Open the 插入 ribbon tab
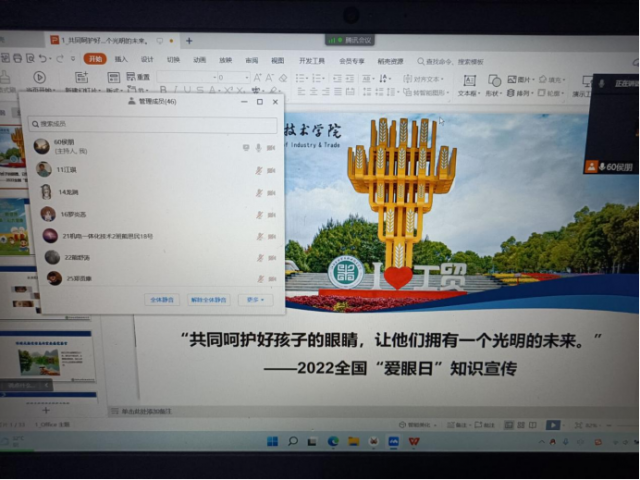The height and width of the screenshot is (480, 640). click(121, 59)
